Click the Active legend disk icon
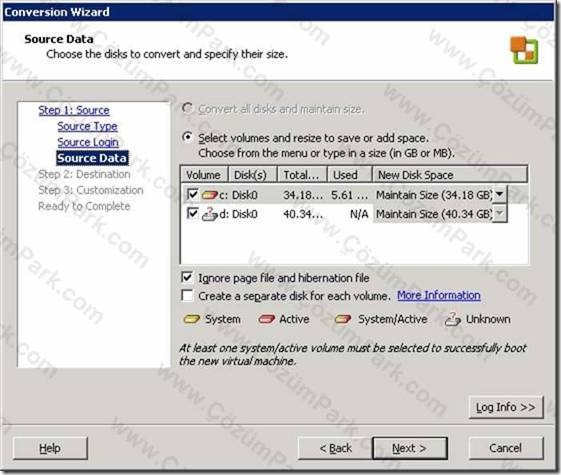The height and width of the screenshot is (475, 561). pyautogui.click(x=266, y=319)
